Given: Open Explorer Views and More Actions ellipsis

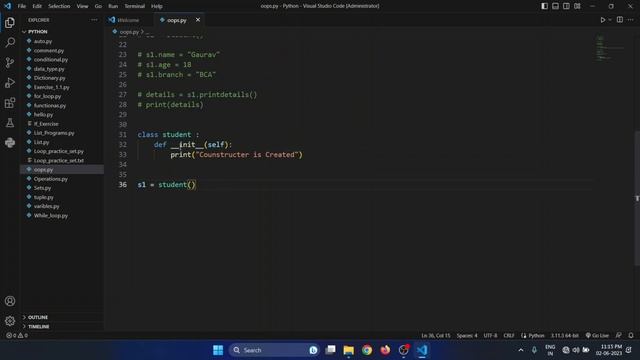Looking at the screenshot, I should coord(94,20).
